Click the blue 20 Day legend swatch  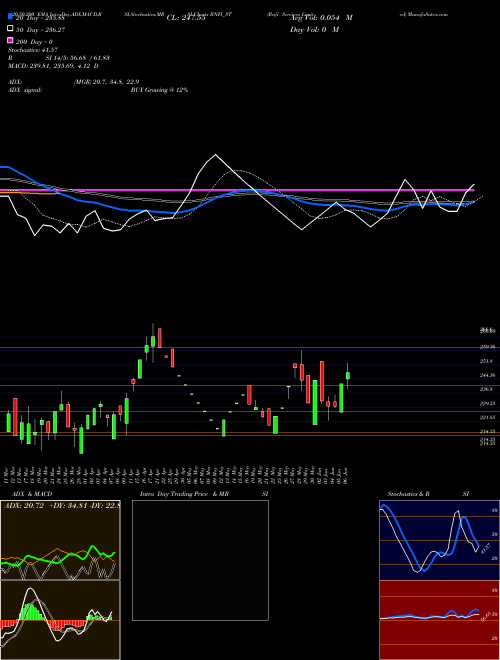click(10, 17)
